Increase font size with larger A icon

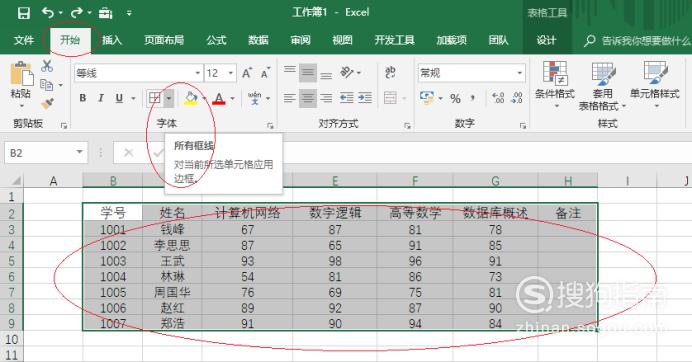tap(247, 73)
